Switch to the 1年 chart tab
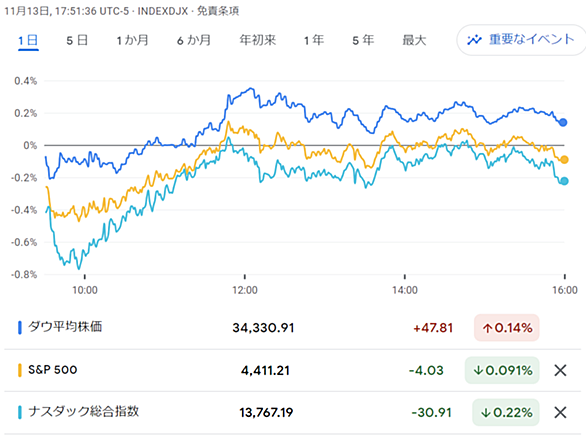The image size is (586, 438). [314, 40]
